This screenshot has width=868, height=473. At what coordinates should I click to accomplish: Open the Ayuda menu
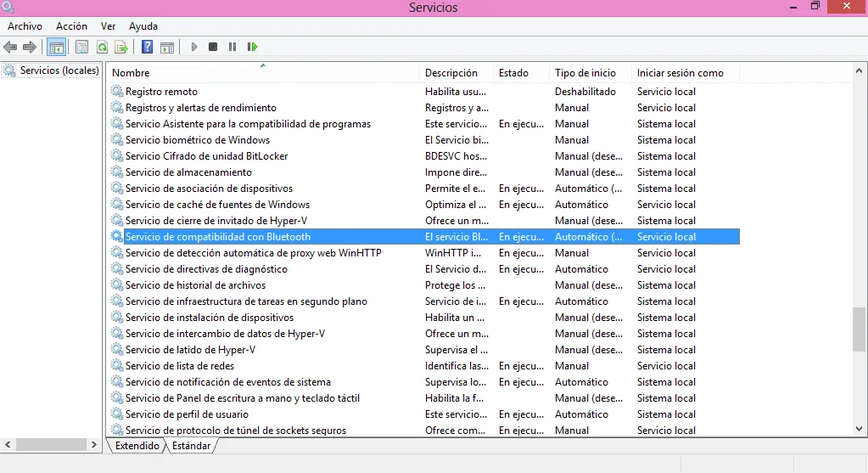[143, 26]
